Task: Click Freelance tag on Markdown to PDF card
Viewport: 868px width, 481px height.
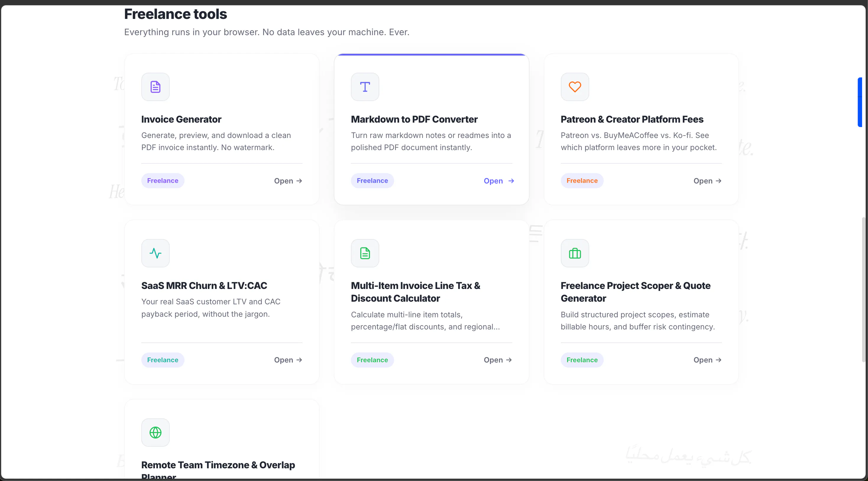Action: 372,181
